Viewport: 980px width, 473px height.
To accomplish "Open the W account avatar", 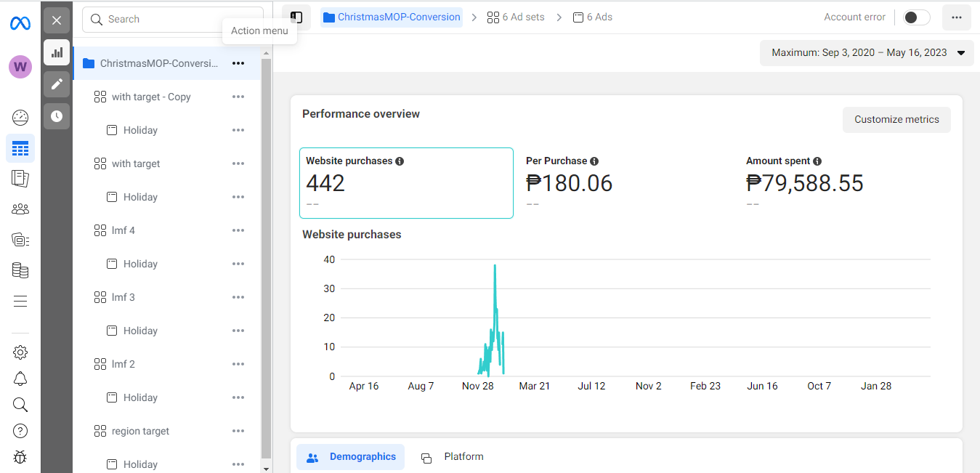I will pyautogui.click(x=20, y=67).
